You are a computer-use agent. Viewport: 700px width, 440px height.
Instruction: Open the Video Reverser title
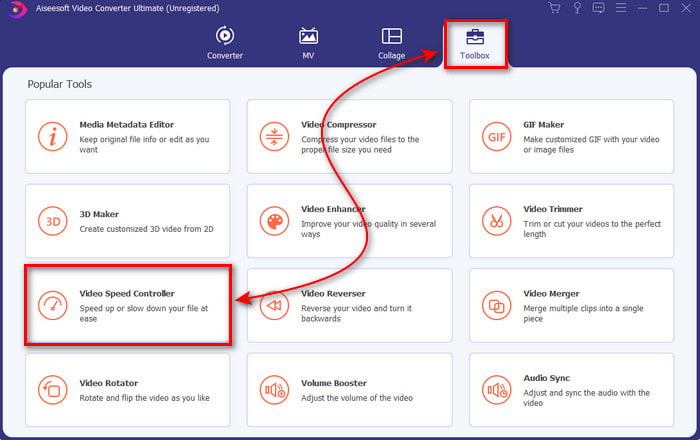coord(333,293)
